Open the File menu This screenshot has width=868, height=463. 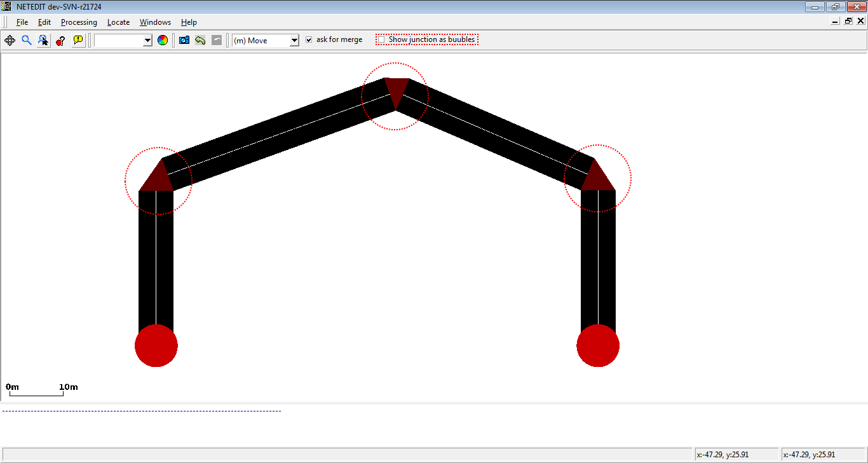[22, 22]
